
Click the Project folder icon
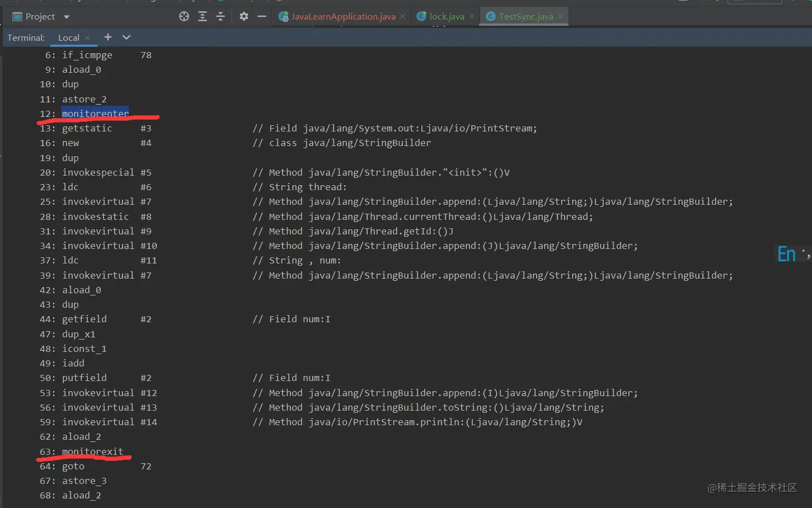coord(17,17)
